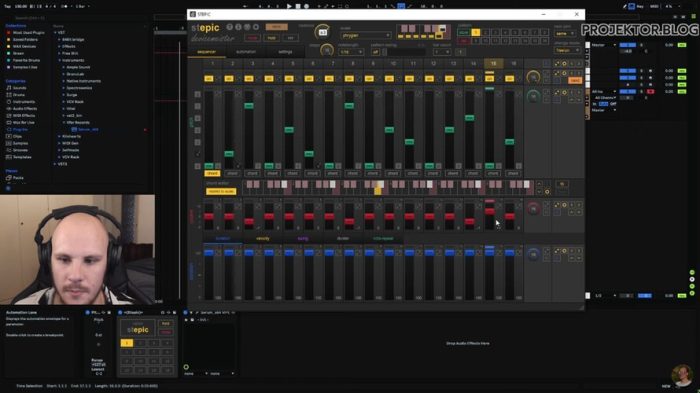Click the dice icon on step-number row

(x=557, y=64)
